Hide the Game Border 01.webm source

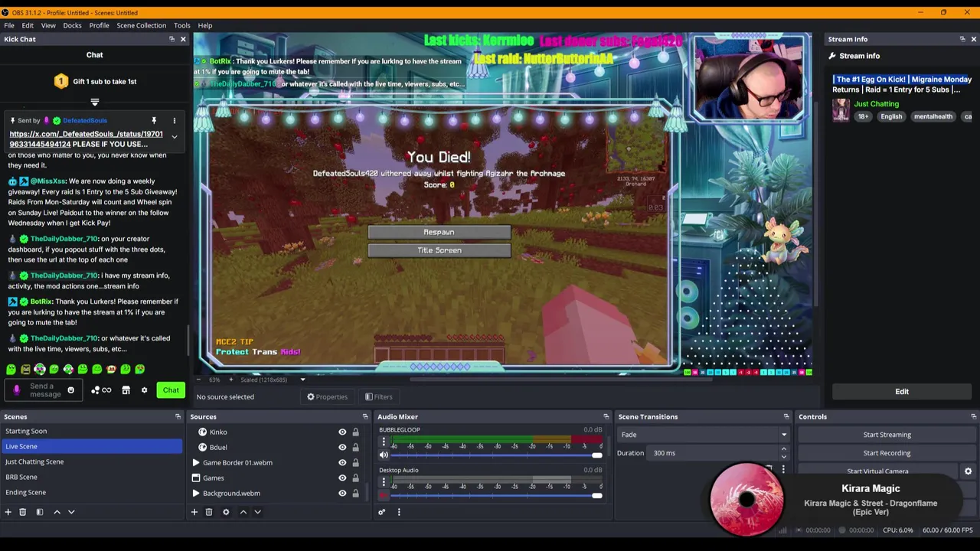coord(342,463)
